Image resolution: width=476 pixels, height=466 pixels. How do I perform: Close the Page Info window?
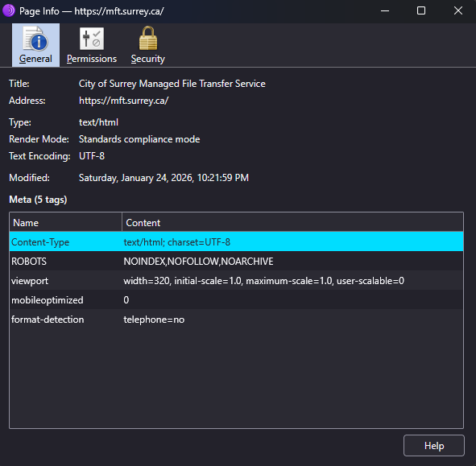coord(458,11)
